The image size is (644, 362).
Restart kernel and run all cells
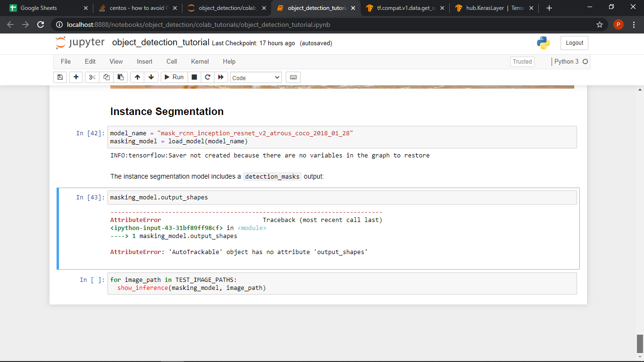pos(221,77)
